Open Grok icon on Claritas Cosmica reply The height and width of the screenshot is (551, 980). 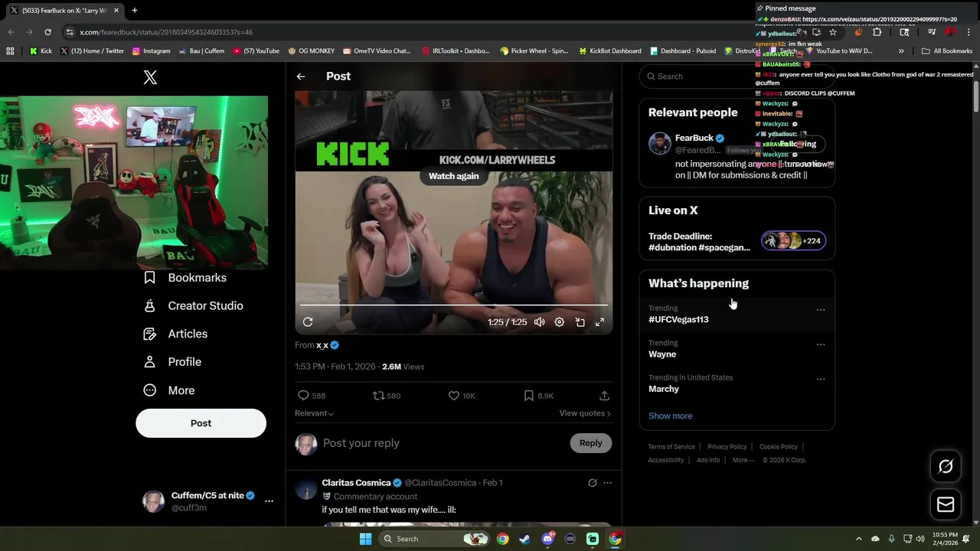pos(592,483)
